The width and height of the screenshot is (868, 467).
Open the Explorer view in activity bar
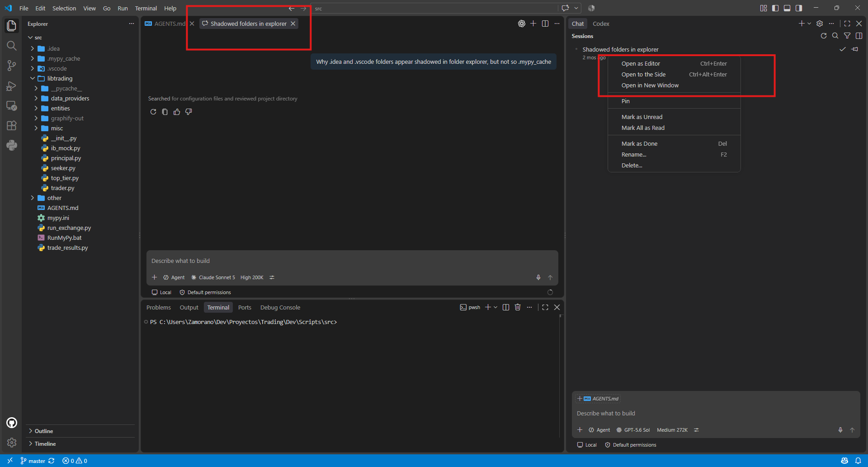click(x=12, y=26)
